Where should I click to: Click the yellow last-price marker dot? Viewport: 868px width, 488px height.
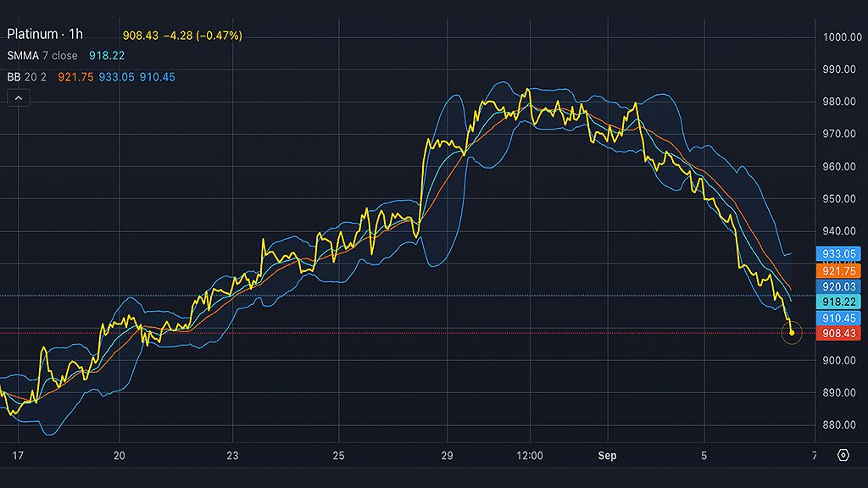tap(792, 332)
